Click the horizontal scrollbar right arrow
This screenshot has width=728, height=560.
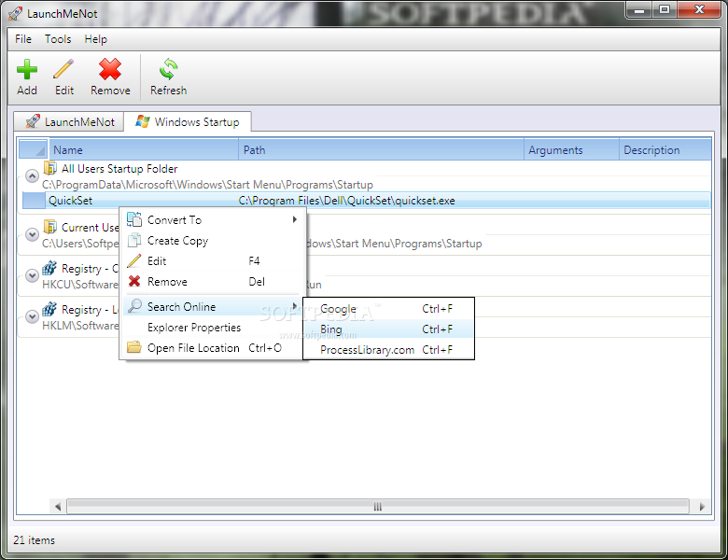(702, 507)
